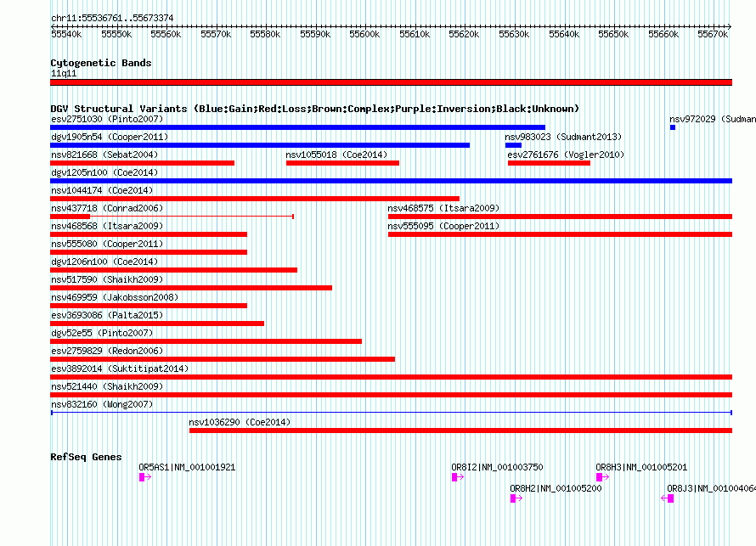Click esv3693086 (Palta2015) label
The image size is (756, 546).
pos(107,315)
